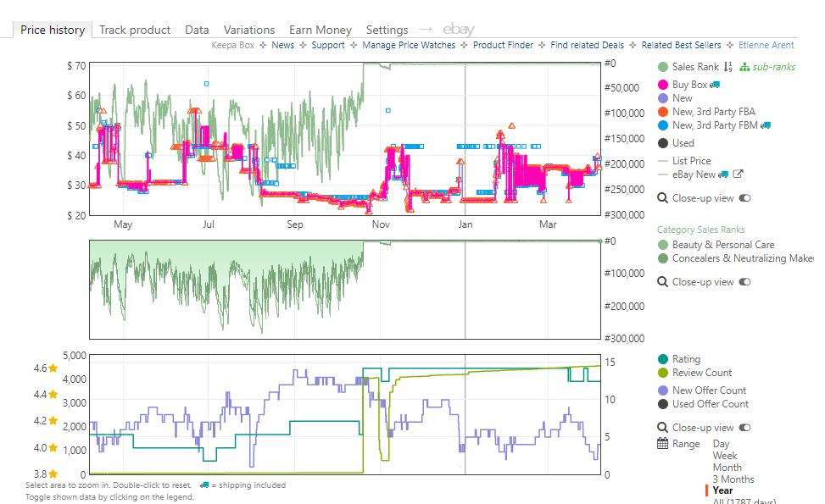Toggle Close-up view for the rating chart
Viewport: 825px width, 504px height.
(x=744, y=427)
